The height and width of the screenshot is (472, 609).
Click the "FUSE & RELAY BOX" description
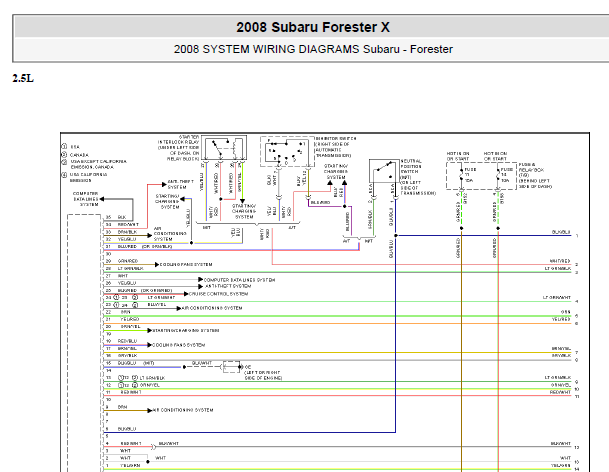[x=535, y=176]
